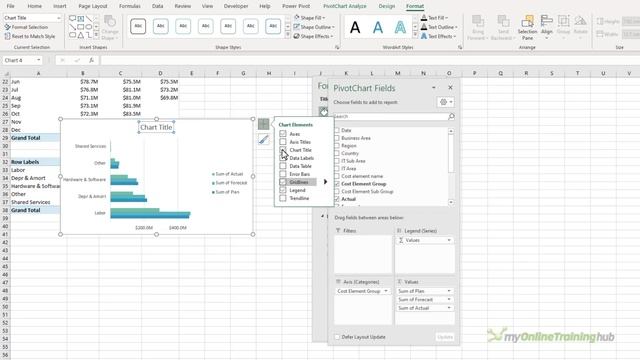640x360 pixels.
Task: Click in the fields Search box
Action: pyautogui.click(x=391, y=116)
